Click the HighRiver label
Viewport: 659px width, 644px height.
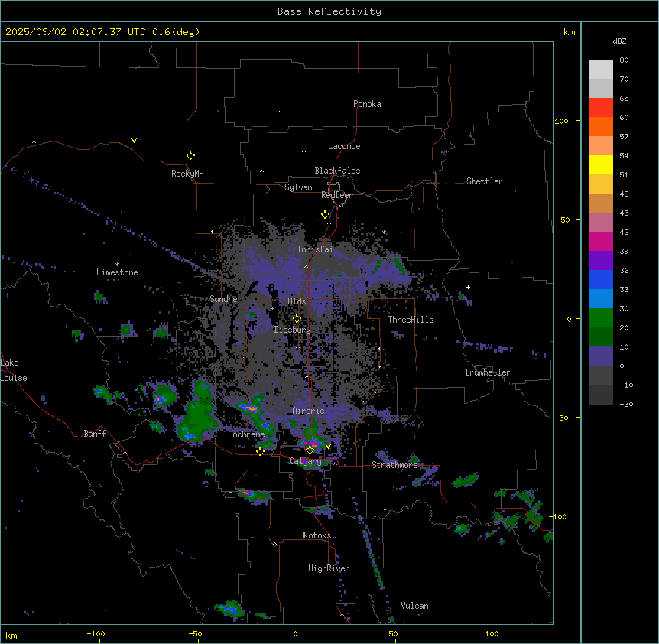pyautogui.click(x=329, y=568)
